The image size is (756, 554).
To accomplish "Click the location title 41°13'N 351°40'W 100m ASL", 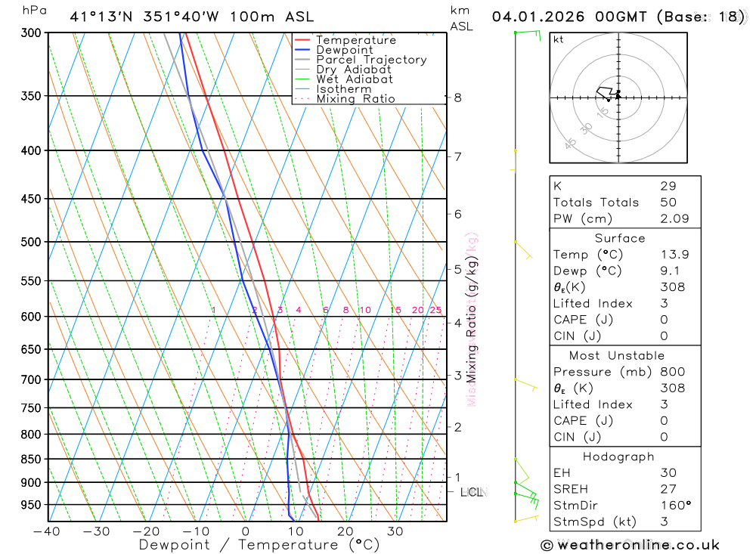I will (191, 17).
